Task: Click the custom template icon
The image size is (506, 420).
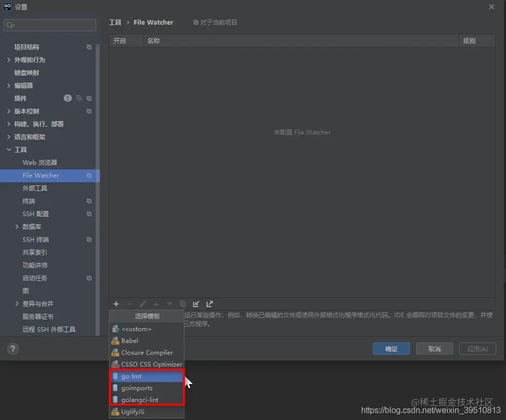Action: click(x=116, y=329)
